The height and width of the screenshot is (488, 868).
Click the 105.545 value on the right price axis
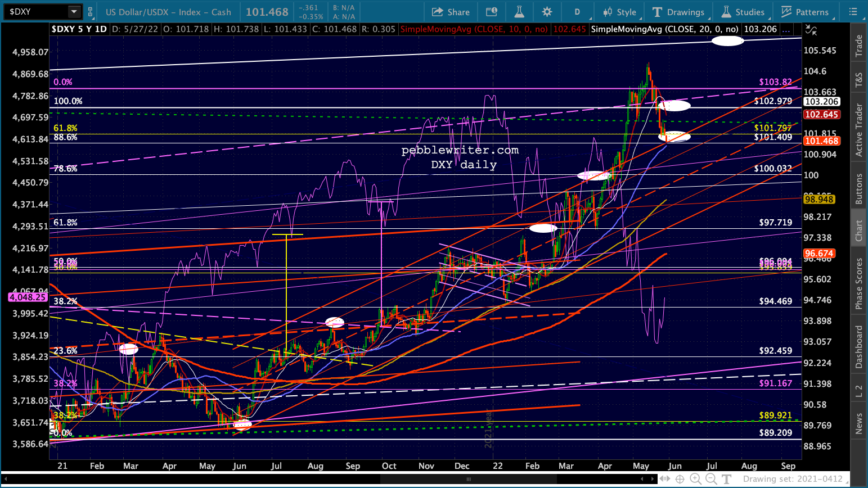point(820,51)
